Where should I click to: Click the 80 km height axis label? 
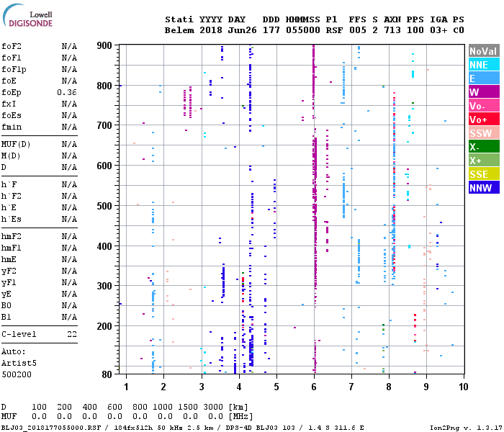(107, 374)
